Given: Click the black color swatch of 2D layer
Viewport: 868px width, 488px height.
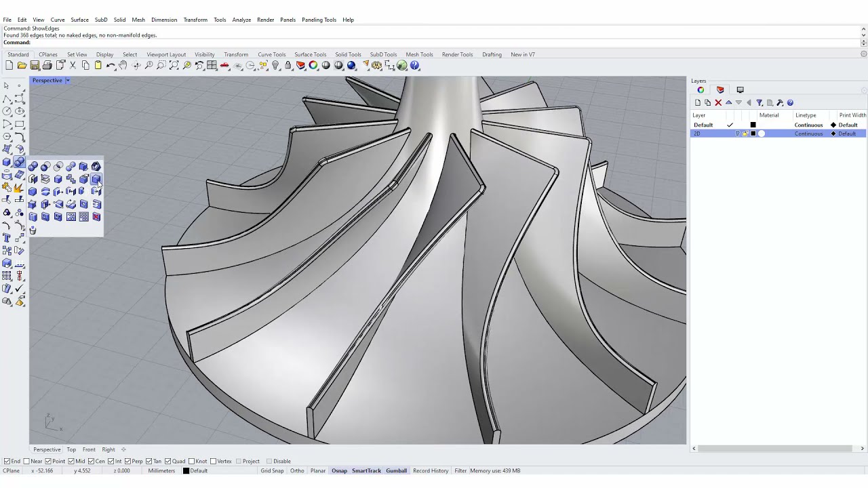Looking at the screenshot, I should pos(753,134).
